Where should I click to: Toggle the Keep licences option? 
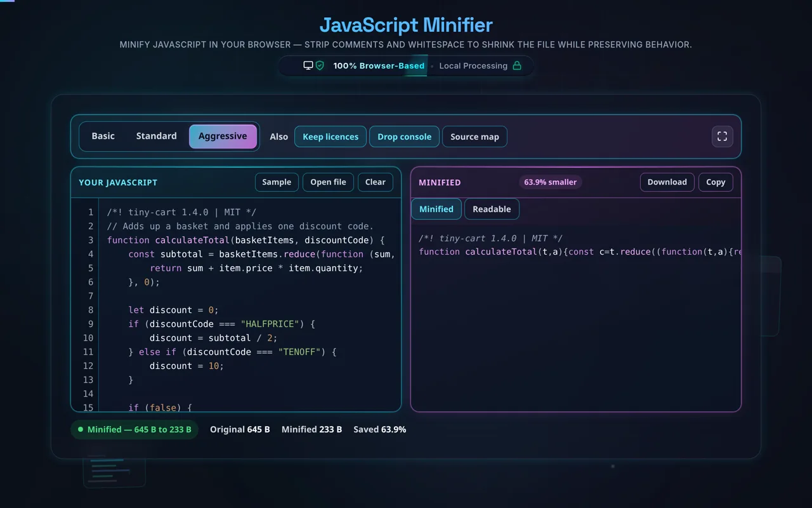click(x=331, y=137)
